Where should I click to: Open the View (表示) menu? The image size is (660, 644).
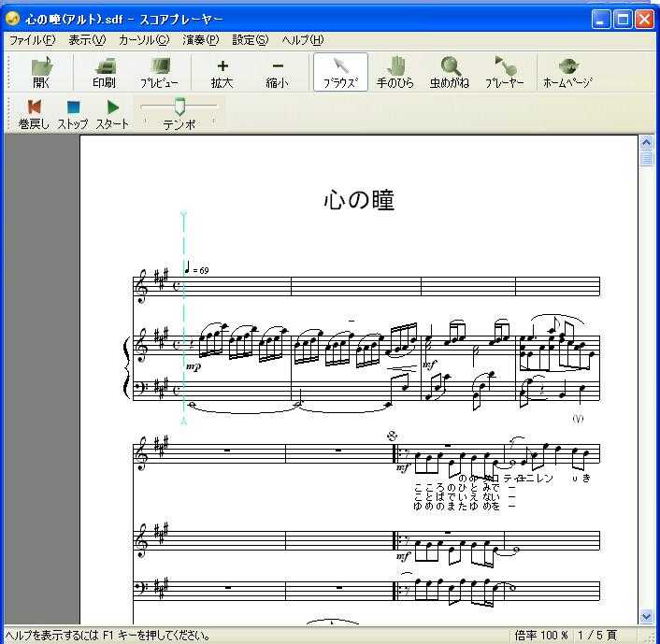86,40
